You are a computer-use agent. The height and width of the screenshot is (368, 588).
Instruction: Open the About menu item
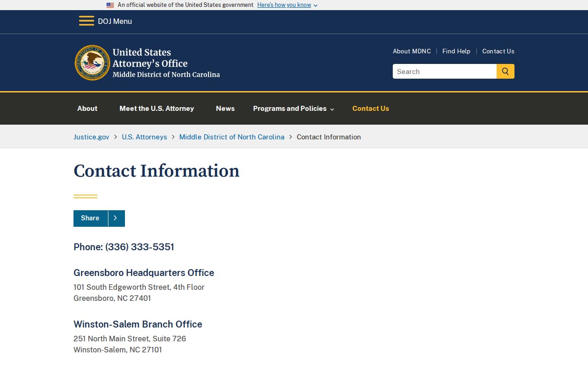87,109
